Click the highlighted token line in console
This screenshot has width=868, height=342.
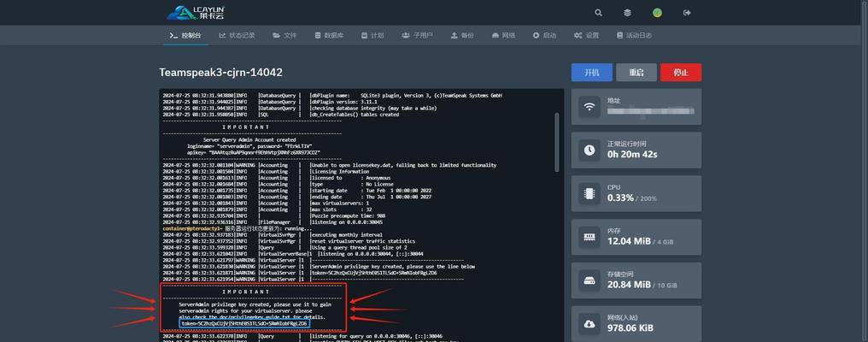tap(244, 323)
